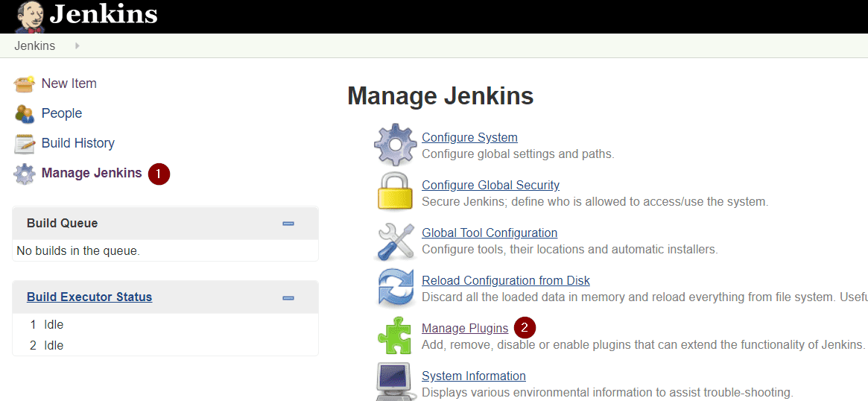This screenshot has width=868, height=401.
Task: Click the People icon in sidebar
Action: point(25,113)
